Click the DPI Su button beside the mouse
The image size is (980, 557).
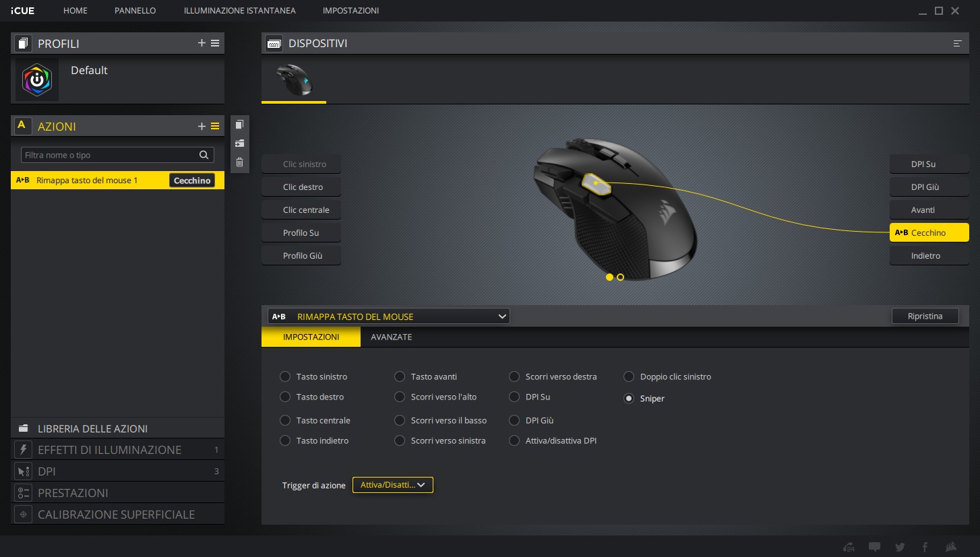coord(929,164)
